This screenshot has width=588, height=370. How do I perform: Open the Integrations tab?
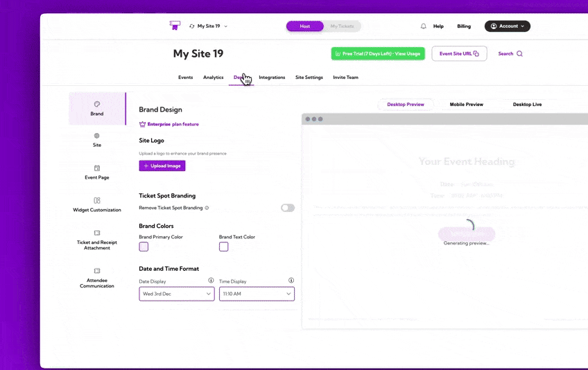[x=272, y=77]
